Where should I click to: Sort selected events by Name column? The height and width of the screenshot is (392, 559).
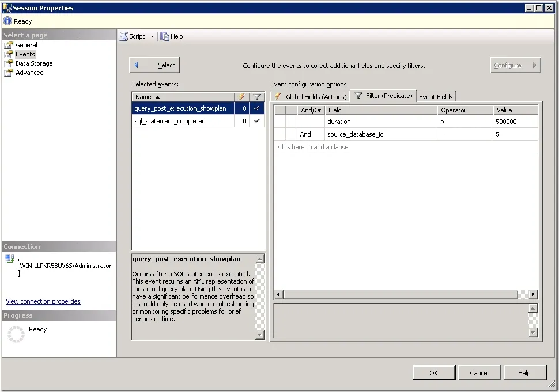(183, 97)
